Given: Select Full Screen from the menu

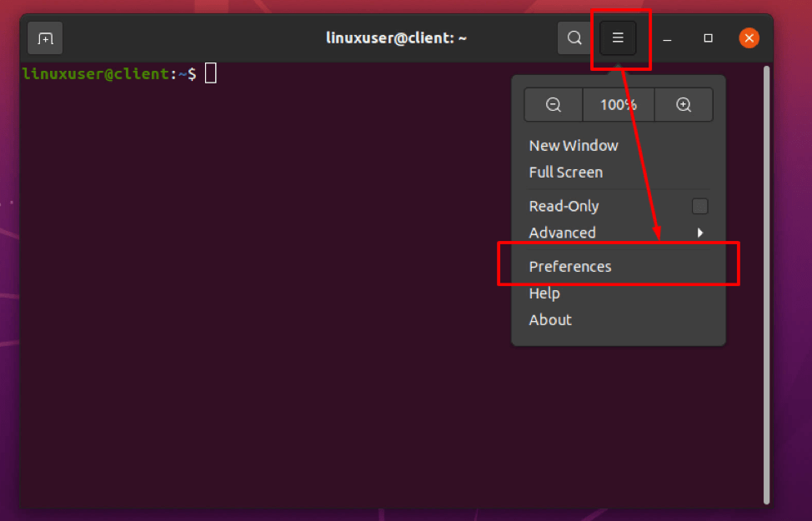Looking at the screenshot, I should click(566, 173).
